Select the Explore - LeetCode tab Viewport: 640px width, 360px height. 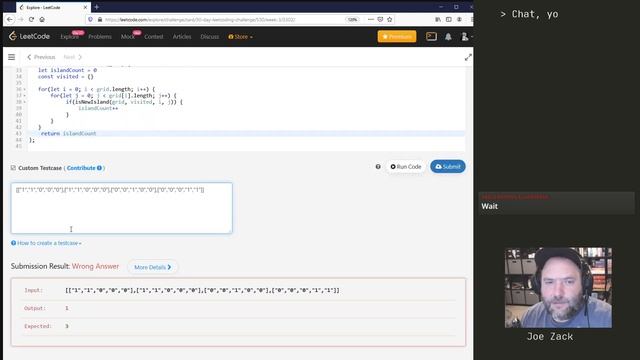coord(53,7)
